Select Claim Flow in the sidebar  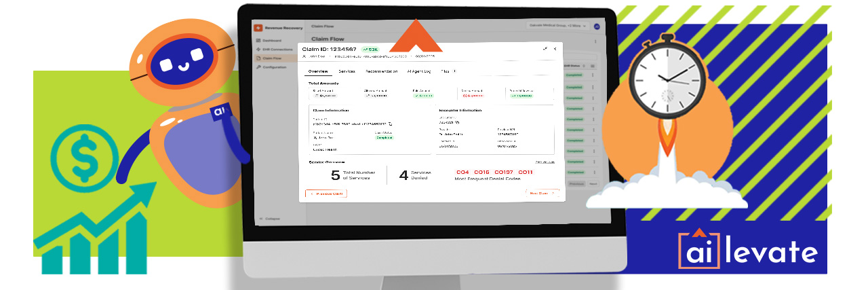coord(269,58)
